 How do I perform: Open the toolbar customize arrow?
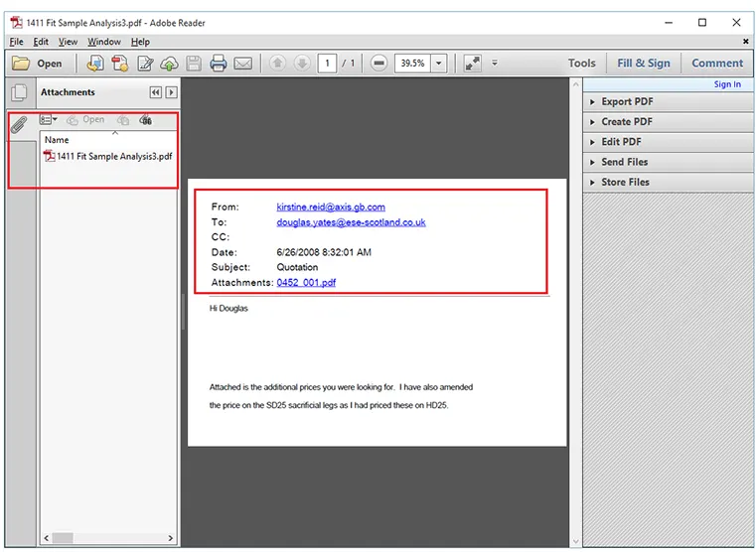pos(494,64)
